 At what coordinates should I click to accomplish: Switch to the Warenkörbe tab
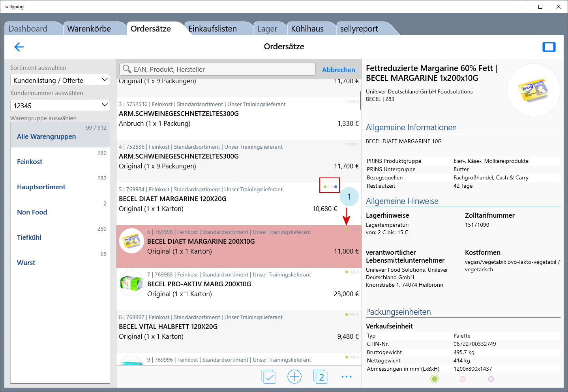tap(89, 29)
